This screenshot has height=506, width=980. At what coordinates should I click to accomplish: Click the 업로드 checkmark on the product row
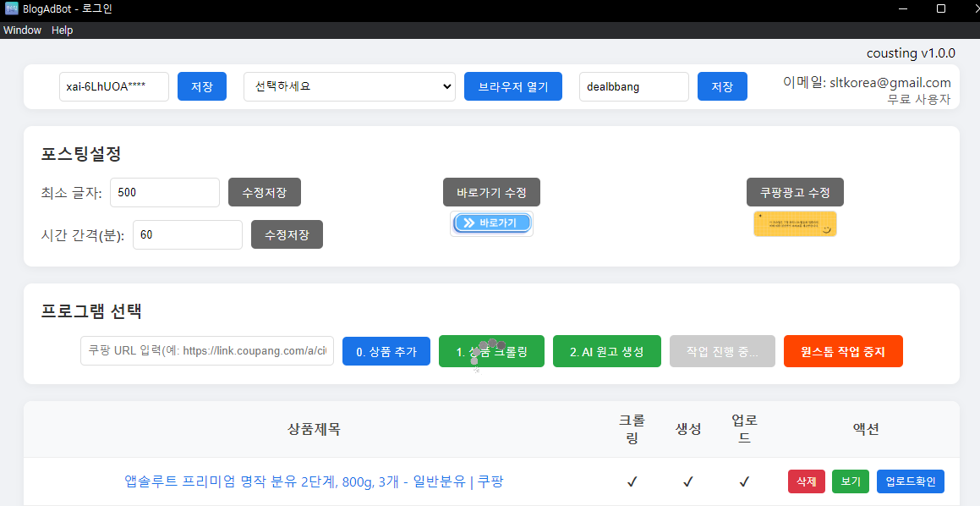point(743,481)
